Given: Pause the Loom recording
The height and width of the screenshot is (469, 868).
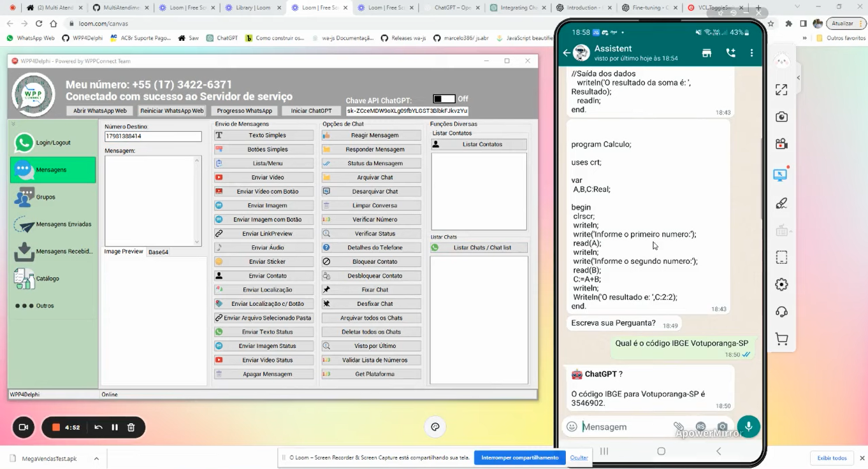Looking at the screenshot, I should 115,427.
